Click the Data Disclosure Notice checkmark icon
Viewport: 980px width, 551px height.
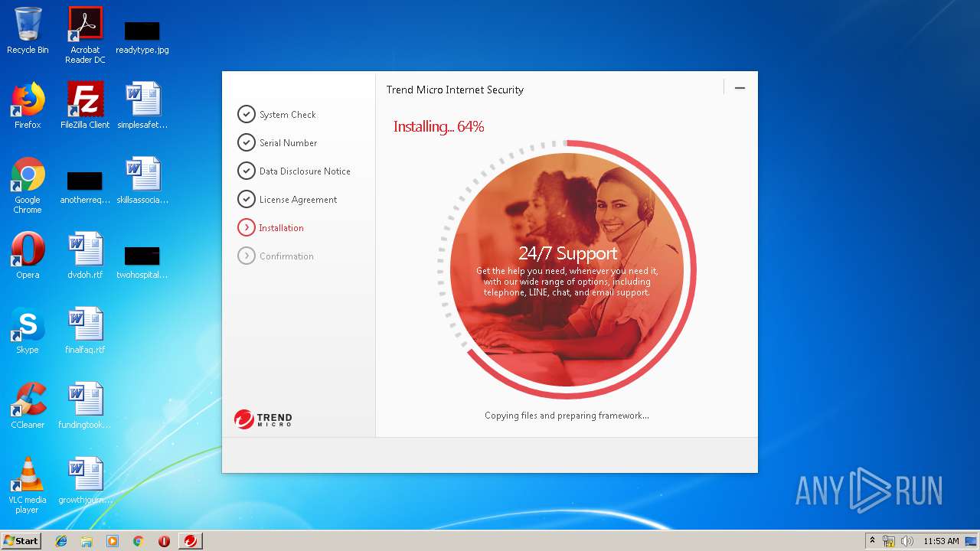pos(246,171)
